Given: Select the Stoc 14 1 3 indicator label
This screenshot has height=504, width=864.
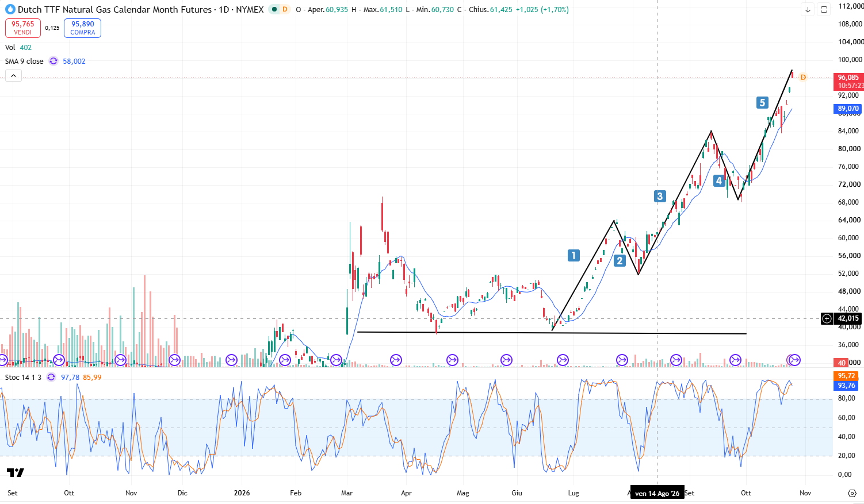Looking at the screenshot, I should pos(23,377).
